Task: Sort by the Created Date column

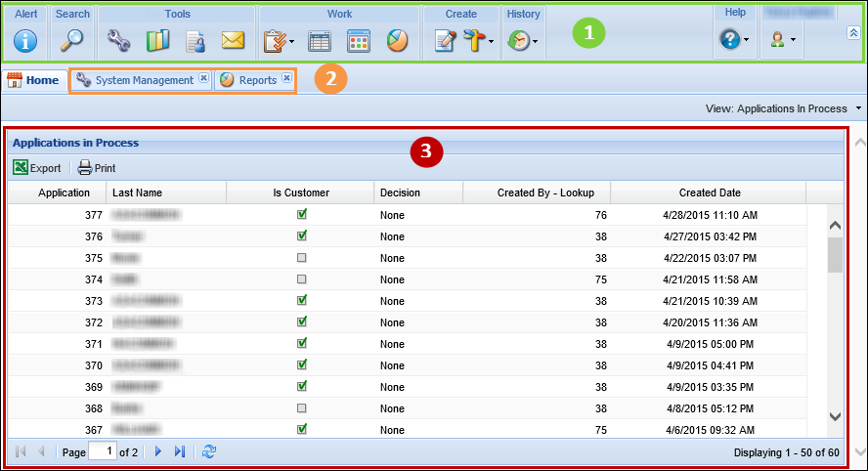Action: tap(709, 193)
